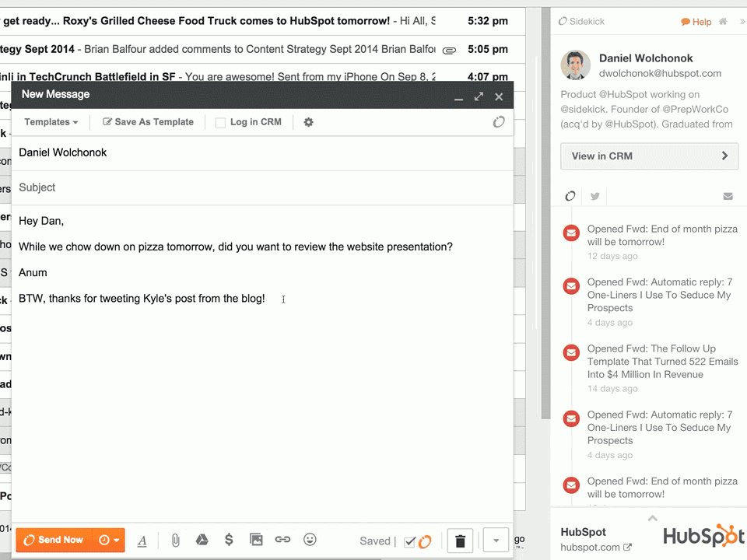Click View in CRM button
747x560 pixels.
[649, 156]
